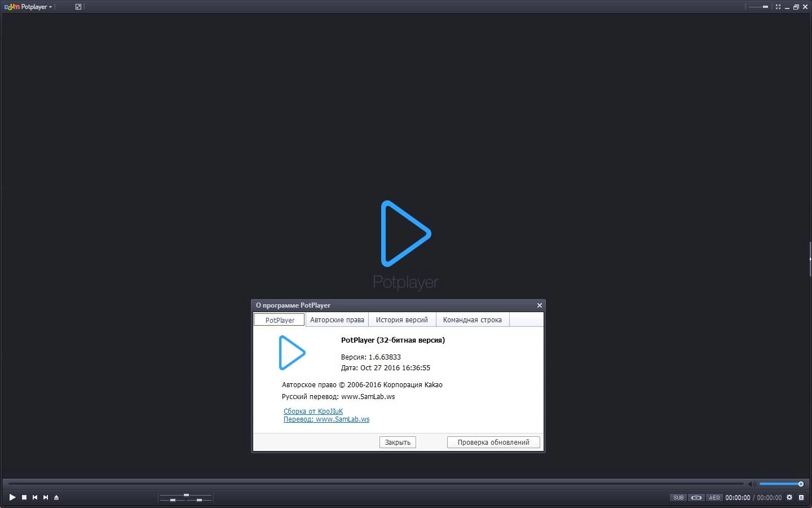
Task: Toggle the playlist panel icon
Action: (x=801, y=497)
